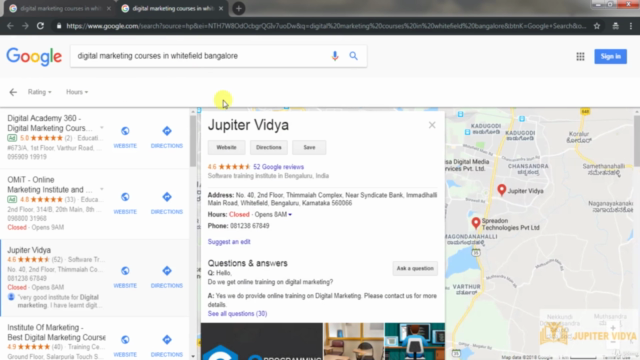This screenshot has width=640, height=360.
Task: Click phone number 081238 67849 in card
Action: (249, 226)
